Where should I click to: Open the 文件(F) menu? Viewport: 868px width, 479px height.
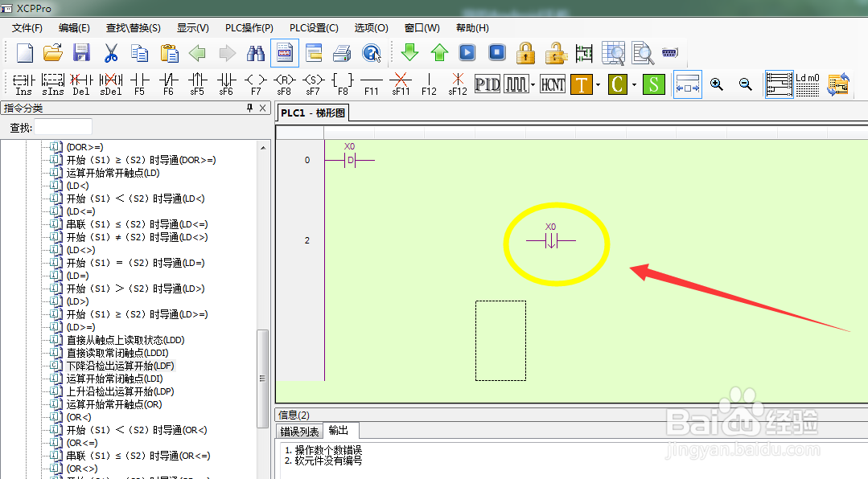27,27
